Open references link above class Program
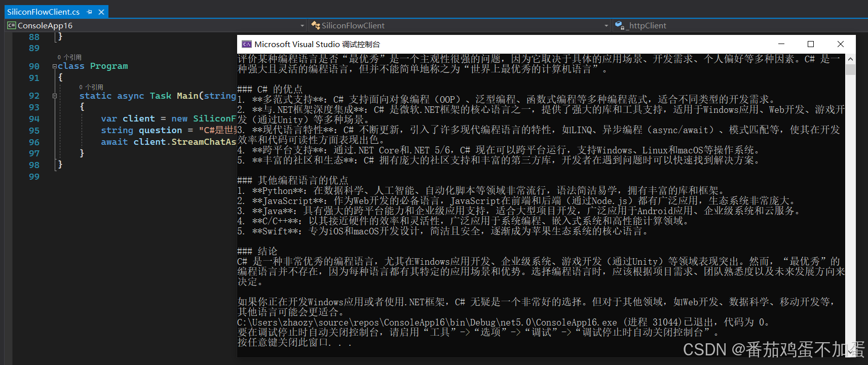This screenshot has height=365, width=868. pyautogui.click(x=69, y=57)
